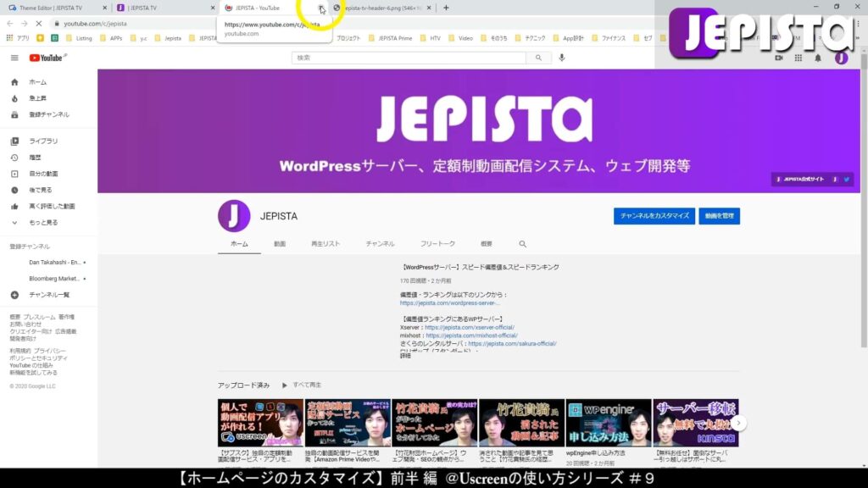The width and height of the screenshot is (868, 488).
Task: Click next arrow on uploads shelf
Action: [x=738, y=423]
